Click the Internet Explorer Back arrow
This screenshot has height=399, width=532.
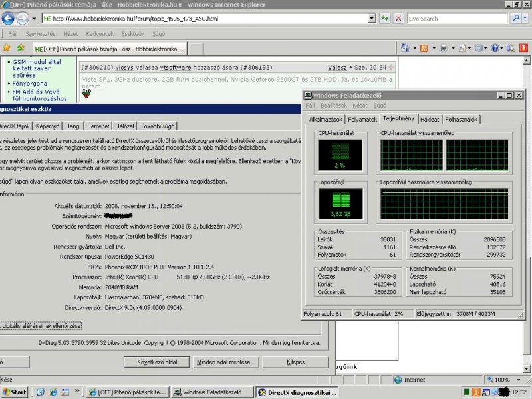pos(8,19)
